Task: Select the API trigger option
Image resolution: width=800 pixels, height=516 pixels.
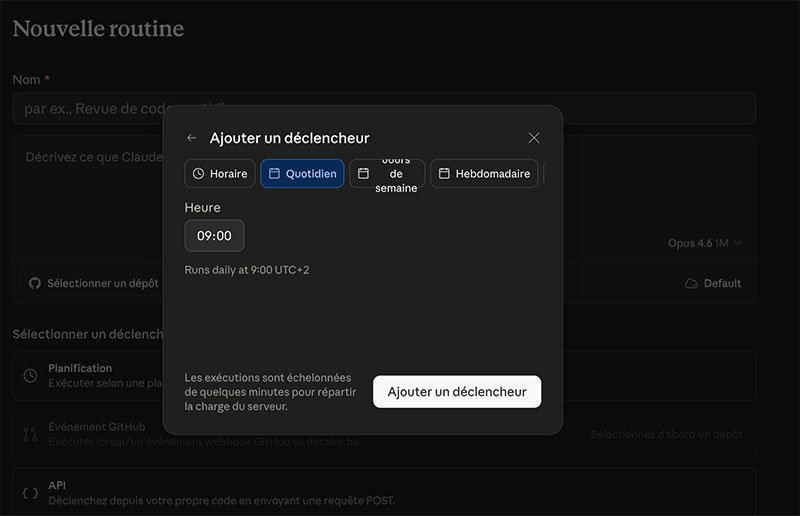Action: click(384, 492)
